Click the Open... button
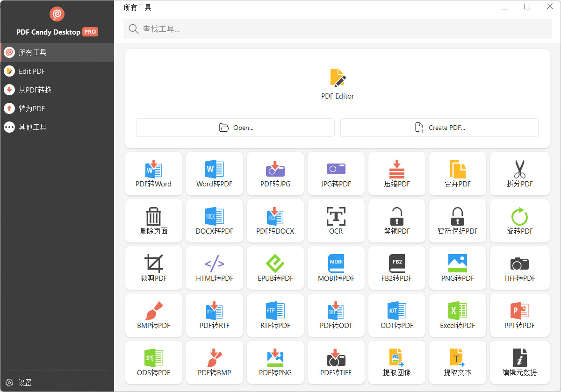The width and height of the screenshot is (561, 392). point(236,128)
